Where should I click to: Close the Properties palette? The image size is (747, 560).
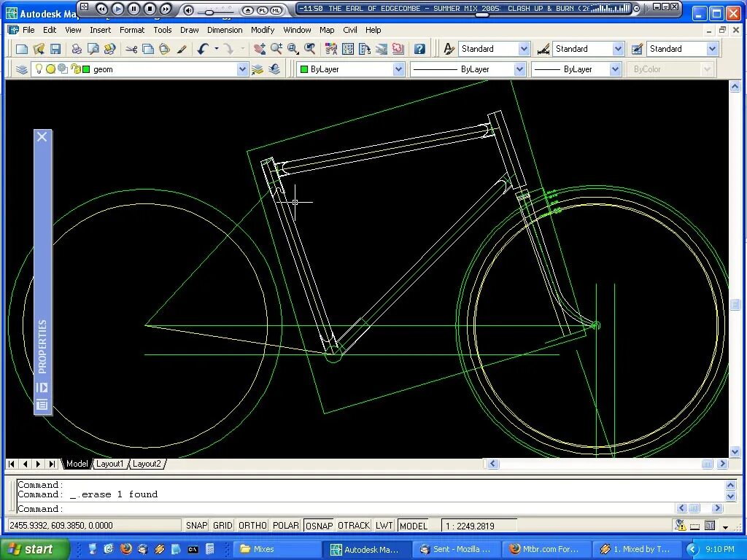point(42,136)
